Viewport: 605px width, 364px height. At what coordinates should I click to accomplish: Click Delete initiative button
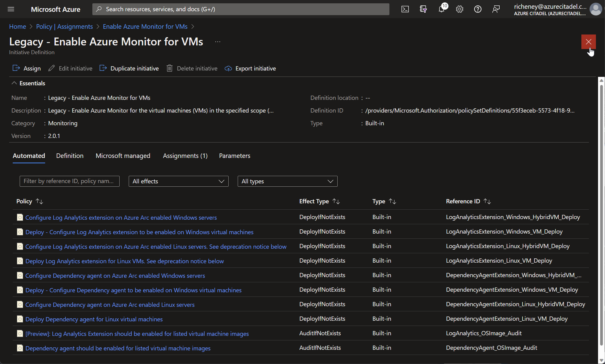(192, 68)
